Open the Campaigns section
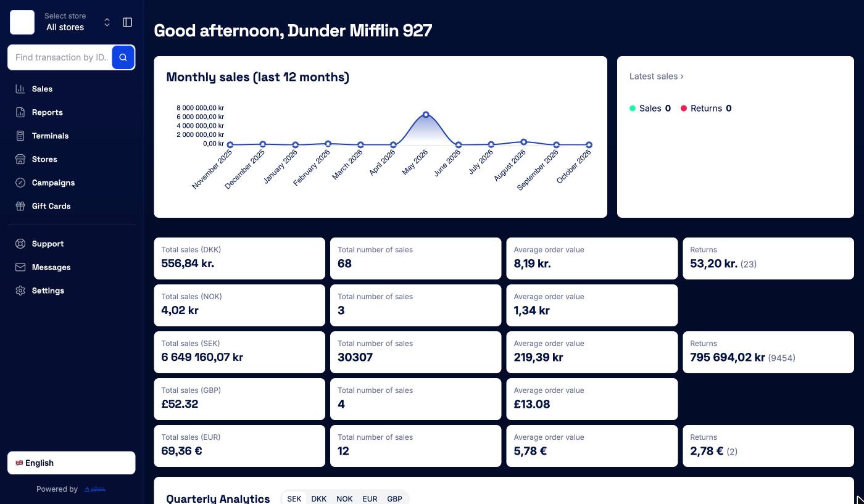Screen dimensions: 864x504 72,183
